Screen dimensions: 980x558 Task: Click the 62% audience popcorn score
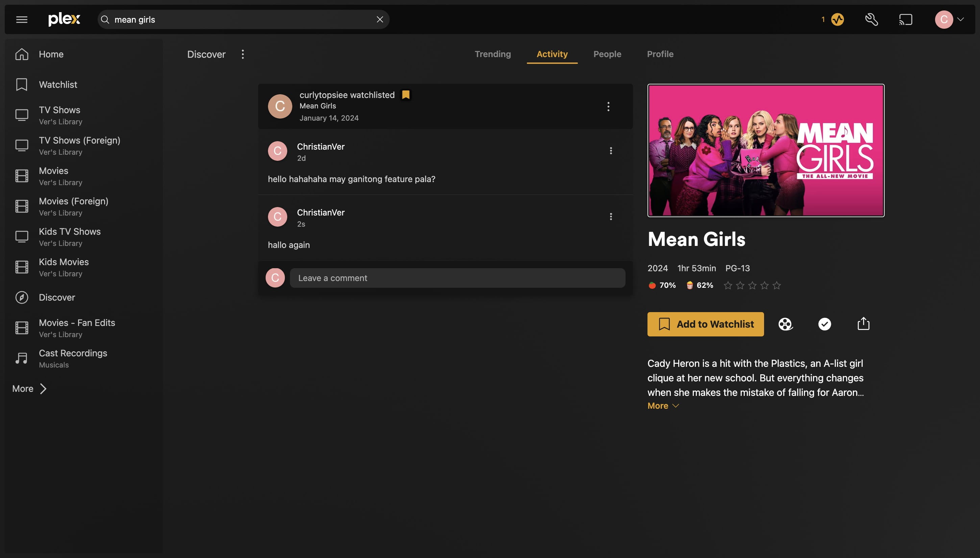point(700,285)
